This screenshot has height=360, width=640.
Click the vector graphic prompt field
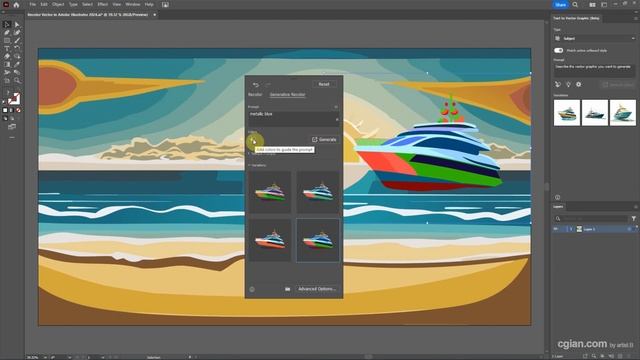click(x=594, y=70)
